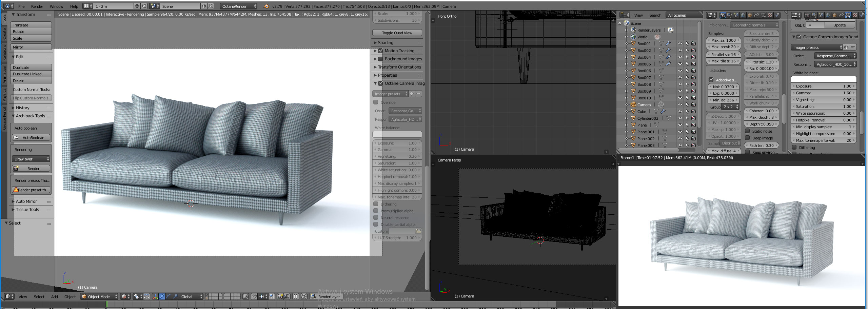Open the Object Mode dropdown
This screenshot has height=309, width=868.
click(x=99, y=296)
